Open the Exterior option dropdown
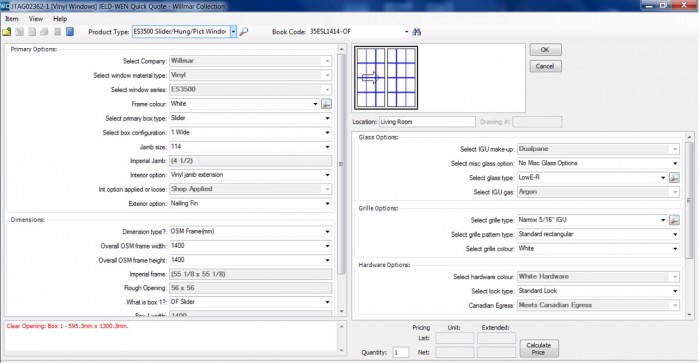The width and height of the screenshot is (700, 363). (327, 204)
